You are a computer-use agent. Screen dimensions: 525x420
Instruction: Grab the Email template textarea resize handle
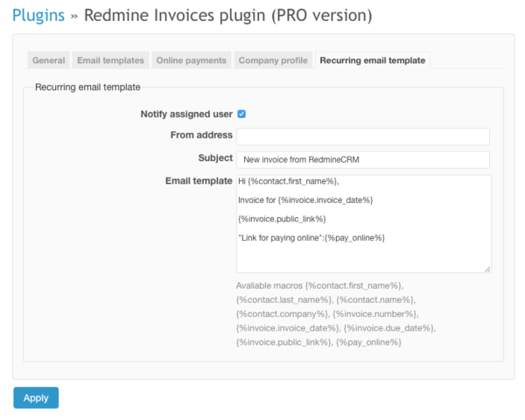point(487,269)
